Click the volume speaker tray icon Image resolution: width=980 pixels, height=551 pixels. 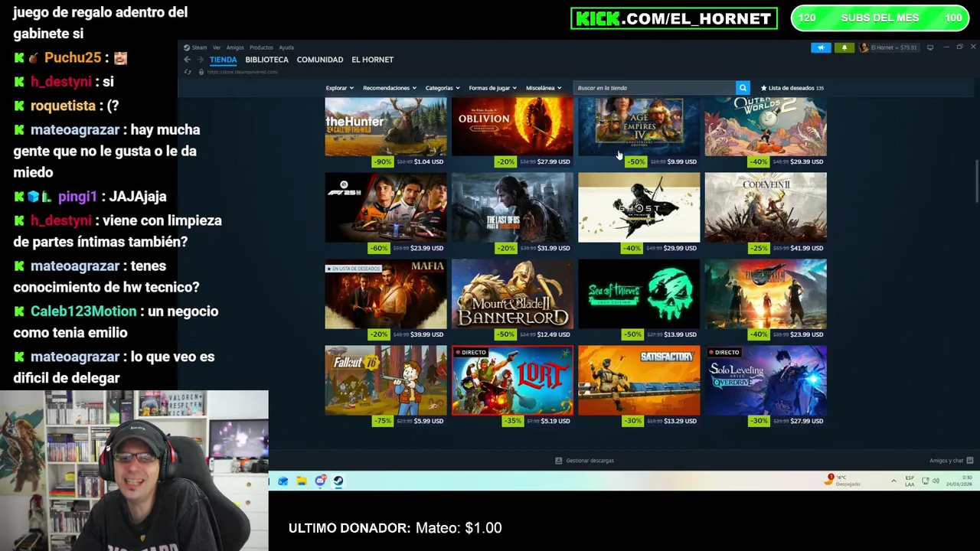coord(936,481)
